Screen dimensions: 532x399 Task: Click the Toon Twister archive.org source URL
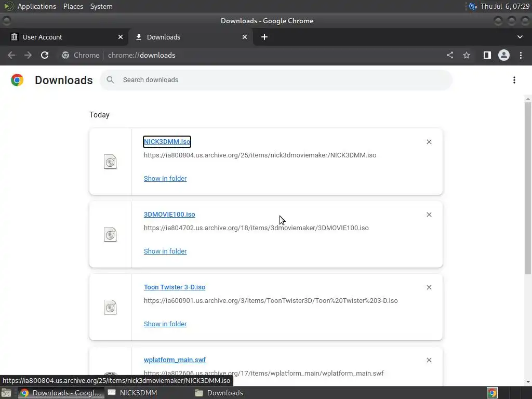(271, 301)
